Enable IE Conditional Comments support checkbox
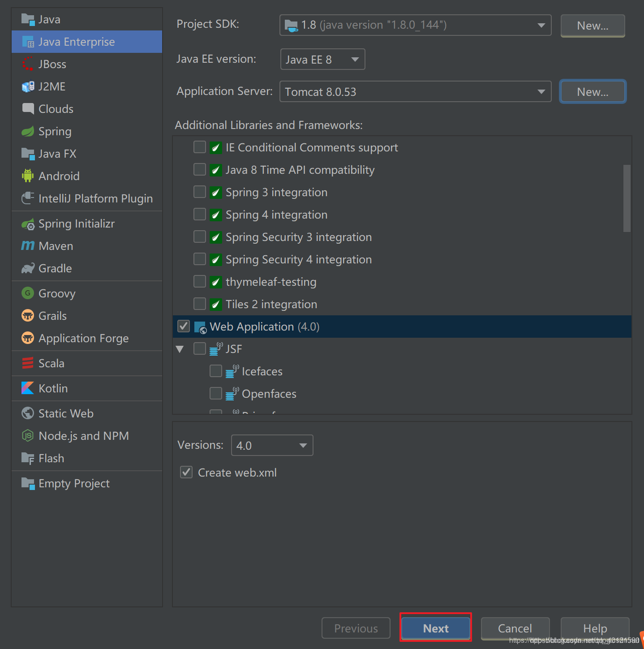This screenshot has height=649, width=644. coord(200,147)
